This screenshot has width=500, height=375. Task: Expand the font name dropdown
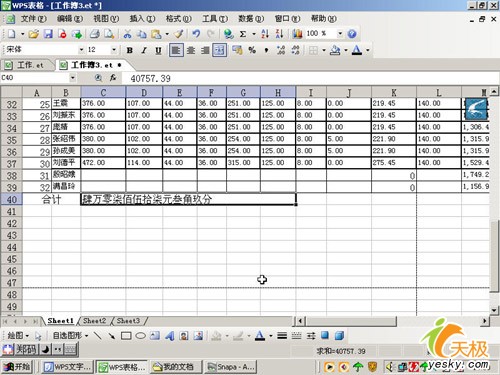click(x=81, y=50)
